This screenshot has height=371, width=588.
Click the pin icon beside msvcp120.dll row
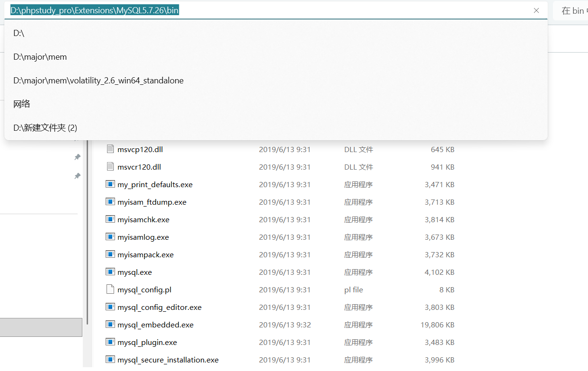point(77,157)
